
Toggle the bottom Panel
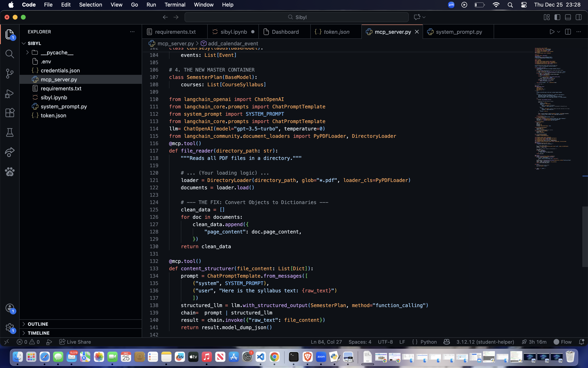(x=568, y=17)
